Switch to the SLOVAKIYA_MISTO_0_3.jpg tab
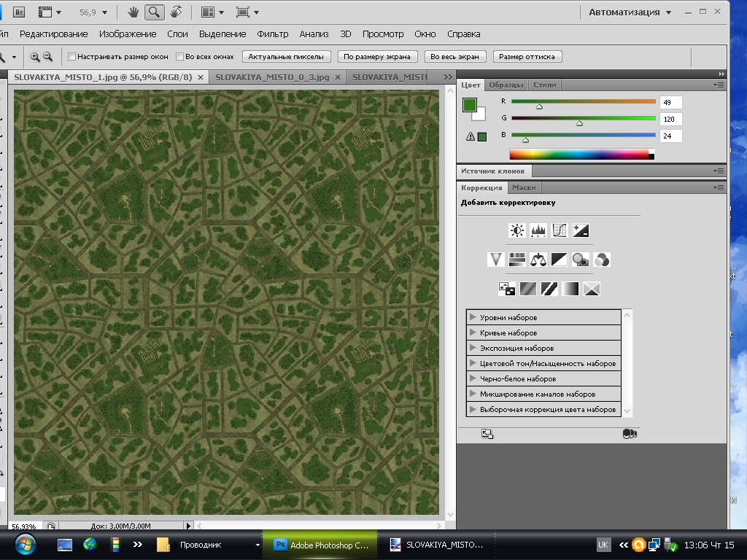 click(272, 77)
